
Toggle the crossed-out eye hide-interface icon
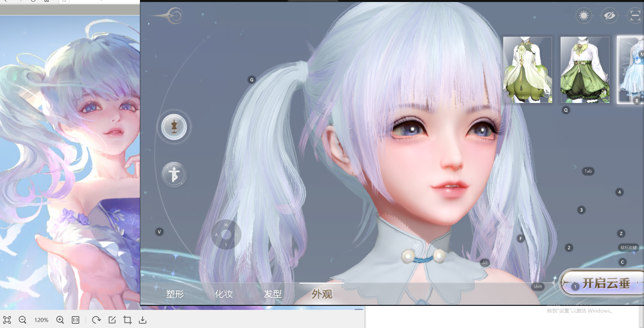609,15
